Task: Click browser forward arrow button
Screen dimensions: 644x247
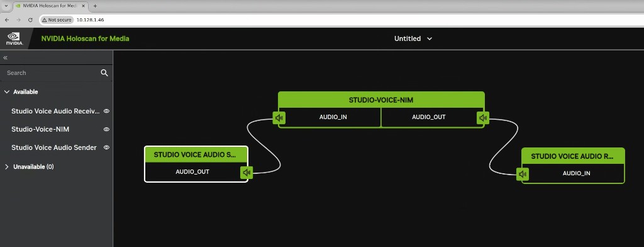Action: [18, 20]
